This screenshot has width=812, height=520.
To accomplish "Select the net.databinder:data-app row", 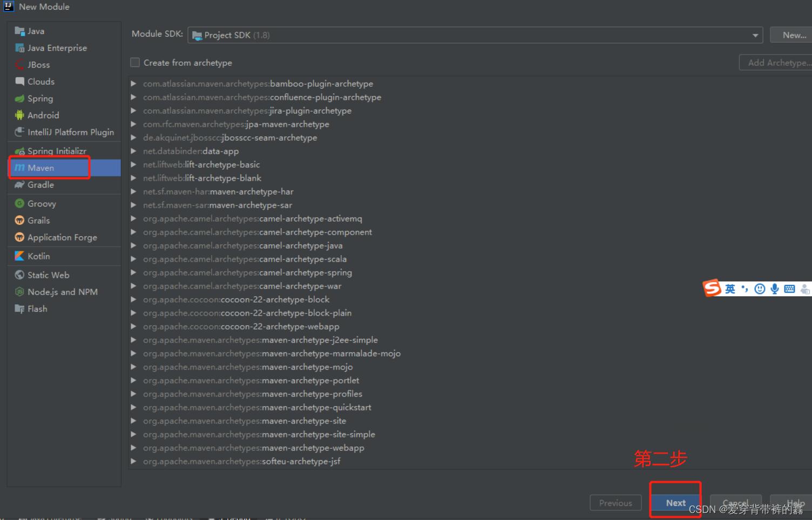I will coord(191,151).
